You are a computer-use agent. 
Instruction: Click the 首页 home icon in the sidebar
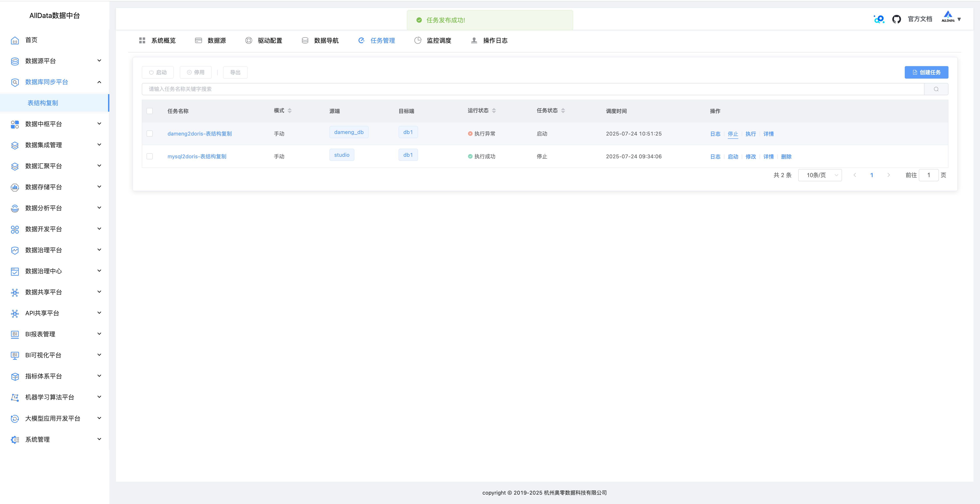[15, 40]
